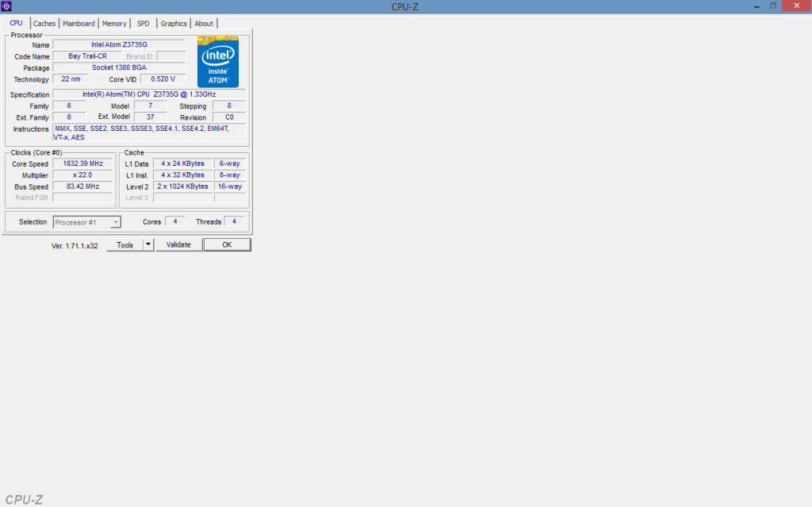Click the Specification field text
This screenshot has width=812, height=507.
point(149,94)
